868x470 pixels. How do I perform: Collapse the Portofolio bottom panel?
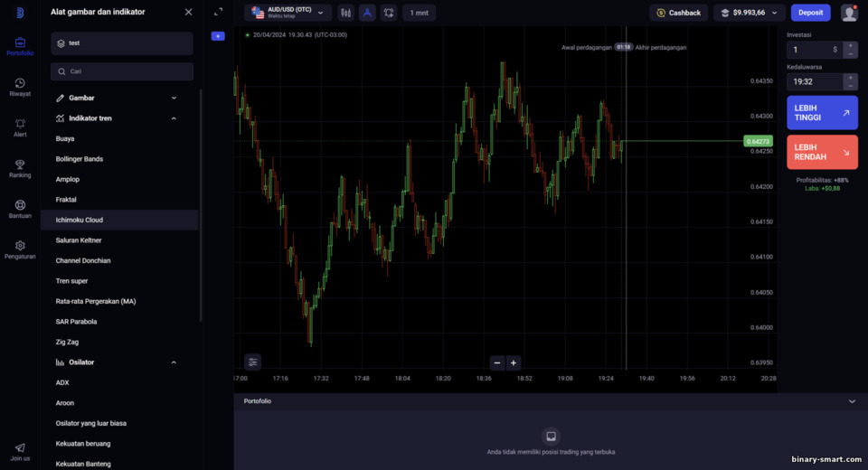[852, 401]
